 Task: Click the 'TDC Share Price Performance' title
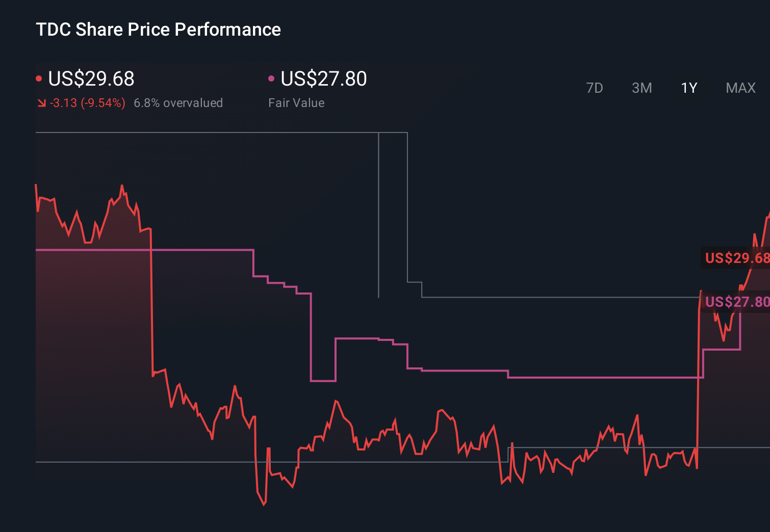pos(158,30)
